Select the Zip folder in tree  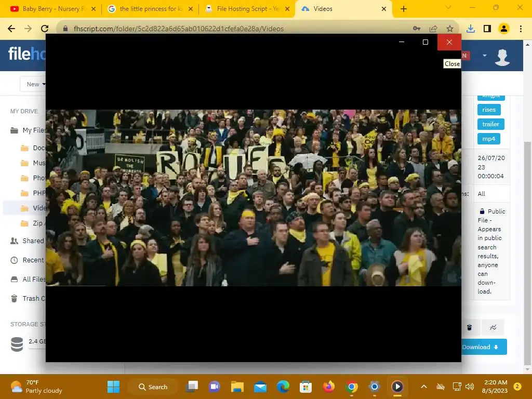[x=33, y=223]
